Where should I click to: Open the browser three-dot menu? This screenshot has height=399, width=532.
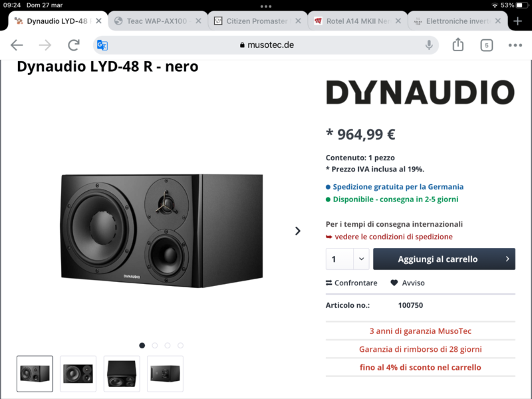pyautogui.click(x=515, y=45)
